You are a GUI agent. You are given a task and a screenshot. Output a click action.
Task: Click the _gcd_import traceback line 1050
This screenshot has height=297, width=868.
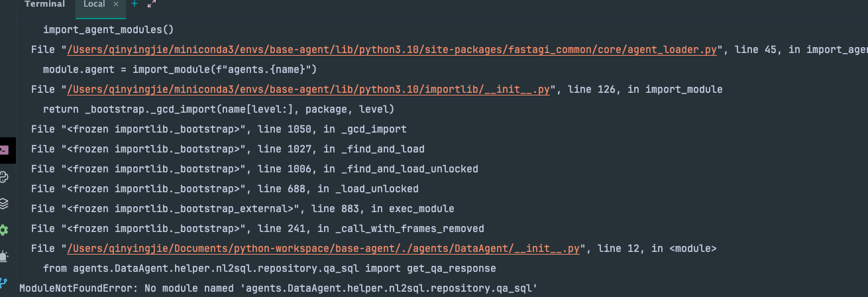coord(219,129)
